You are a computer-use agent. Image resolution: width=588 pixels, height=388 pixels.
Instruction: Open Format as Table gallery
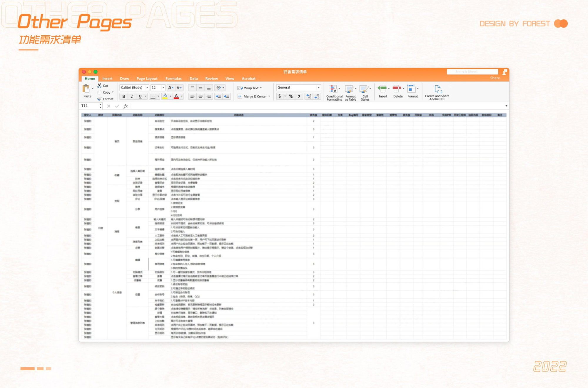click(x=350, y=93)
